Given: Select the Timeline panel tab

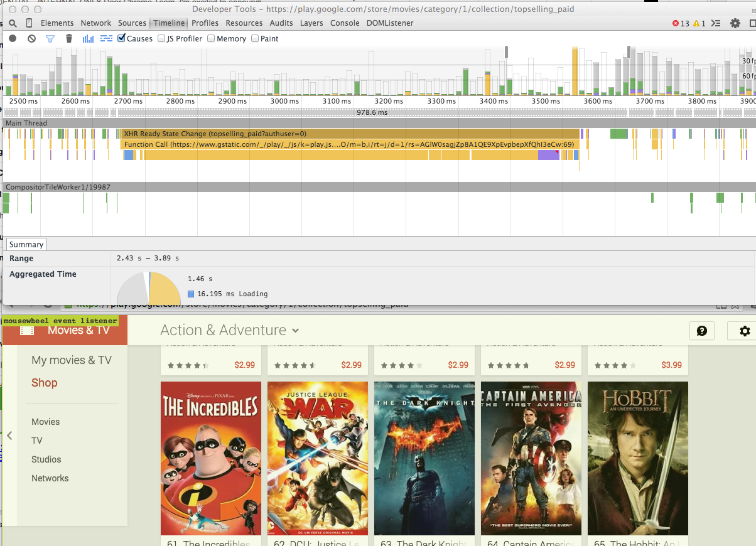Looking at the screenshot, I should pos(169,23).
